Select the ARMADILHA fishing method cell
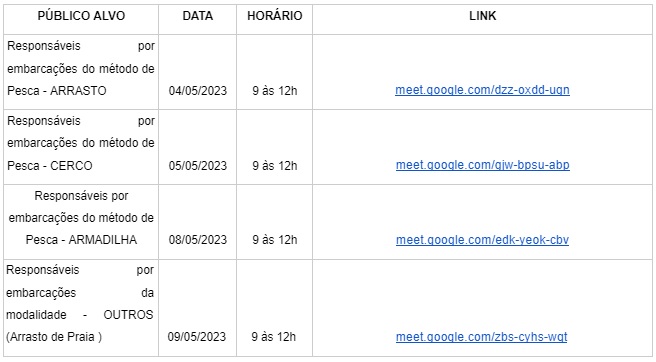Screen dimensions: 656x362 (81, 222)
